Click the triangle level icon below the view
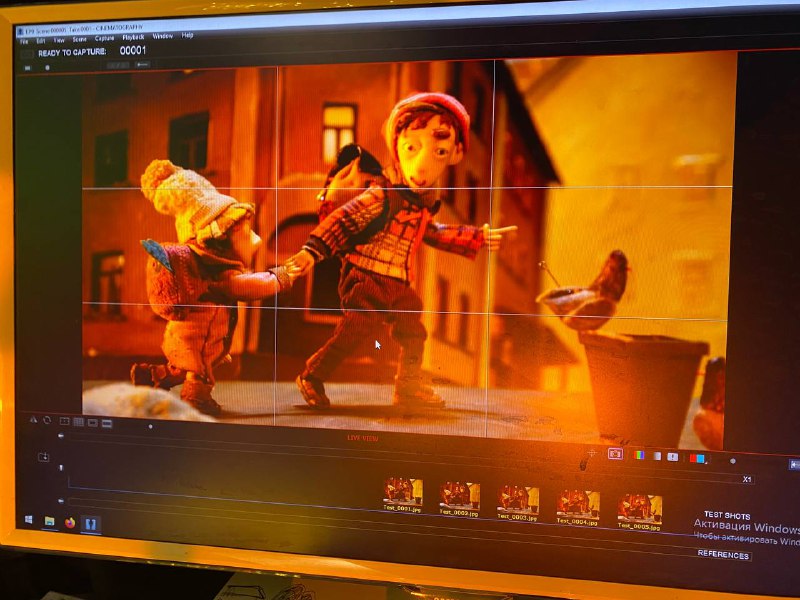800x600 pixels. tap(34, 420)
